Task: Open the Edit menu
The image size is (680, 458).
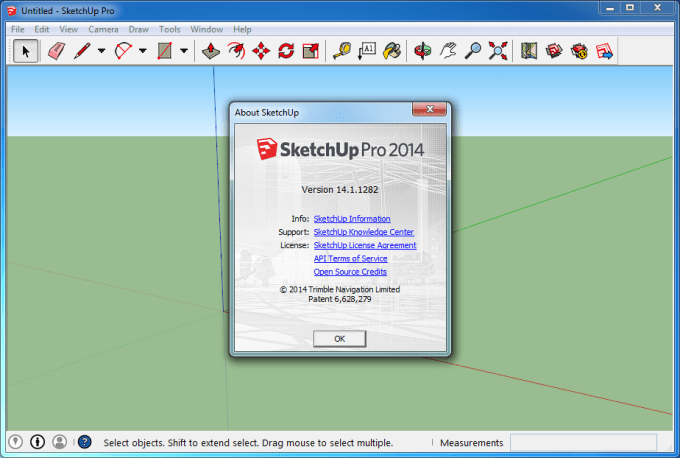Action: [x=42, y=29]
